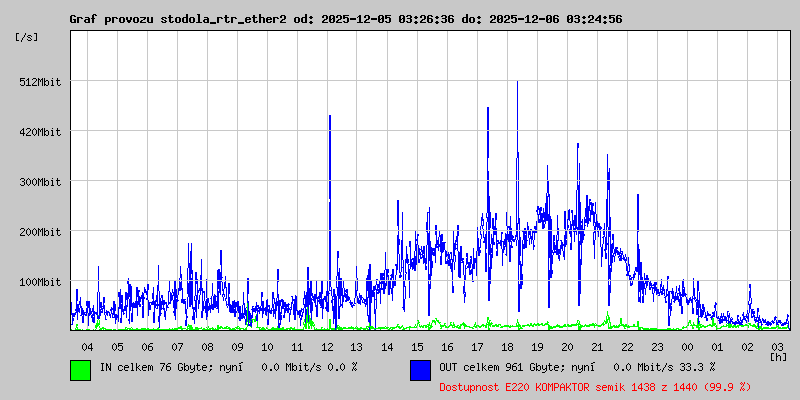
Task: Click the green IN legend color swatch
Action: pyautogui.click(x=80, y=369)
